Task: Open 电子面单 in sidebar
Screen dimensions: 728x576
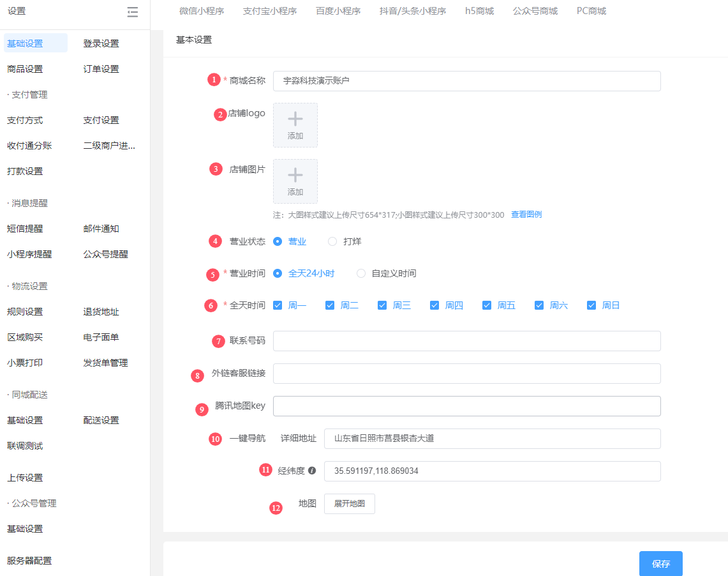Action: tap(101, 337)
